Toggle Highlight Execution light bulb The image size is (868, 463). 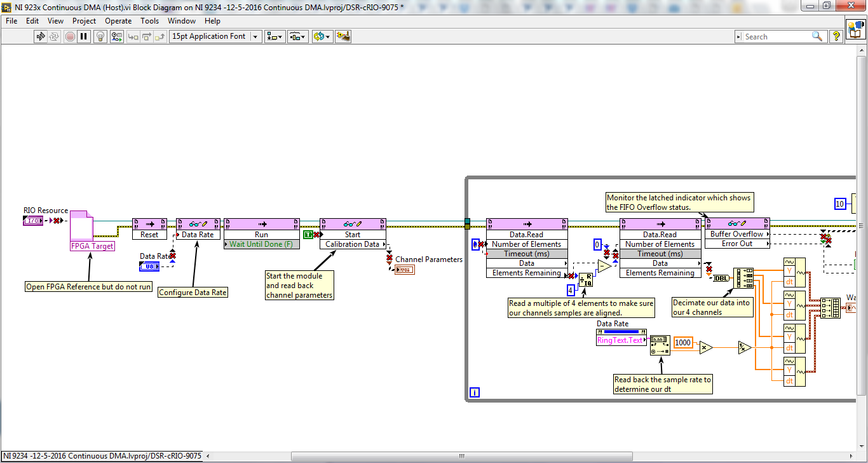tap(100, 37)
